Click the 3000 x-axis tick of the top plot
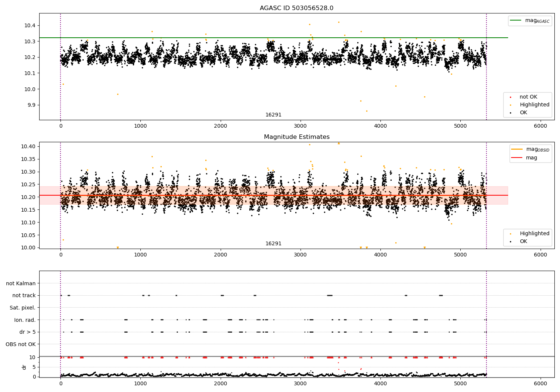This screenshot has height=392, width=560. [301, 126]
